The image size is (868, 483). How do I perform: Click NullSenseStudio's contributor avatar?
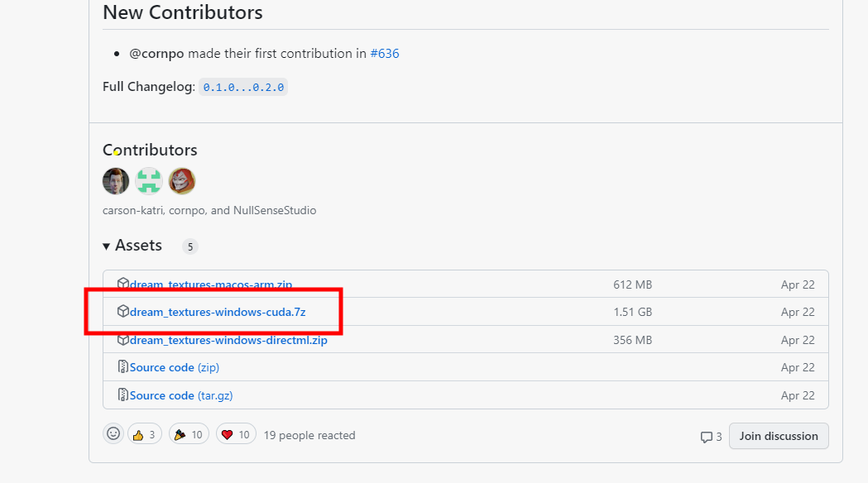tap(182, 180)
